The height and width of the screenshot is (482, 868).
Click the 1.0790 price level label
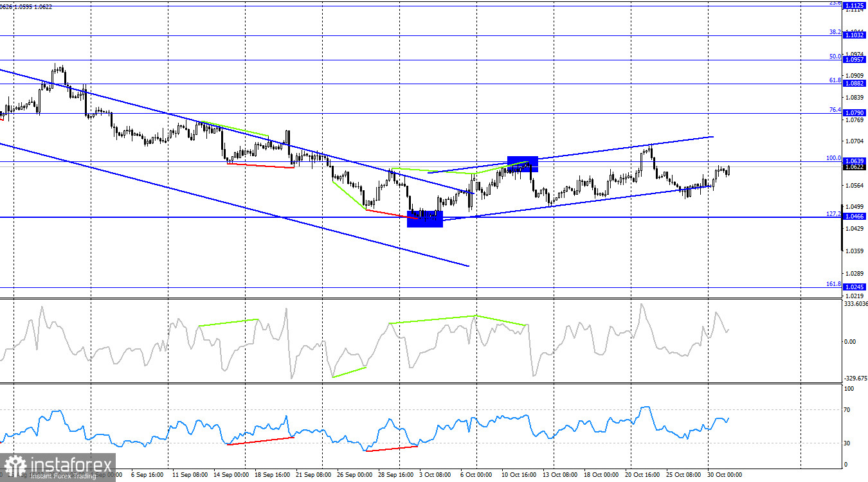[x=854, y=113]
